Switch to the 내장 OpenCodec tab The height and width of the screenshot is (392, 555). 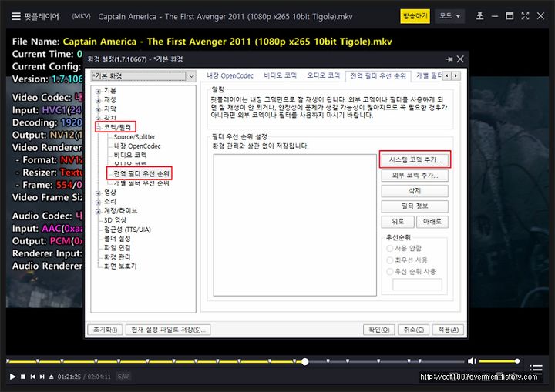click(230, 75)
